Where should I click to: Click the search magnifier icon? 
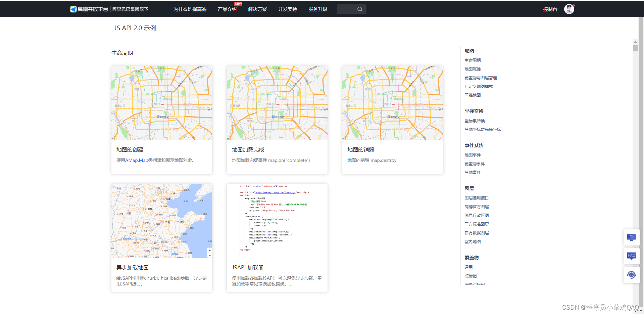[360, 9]
